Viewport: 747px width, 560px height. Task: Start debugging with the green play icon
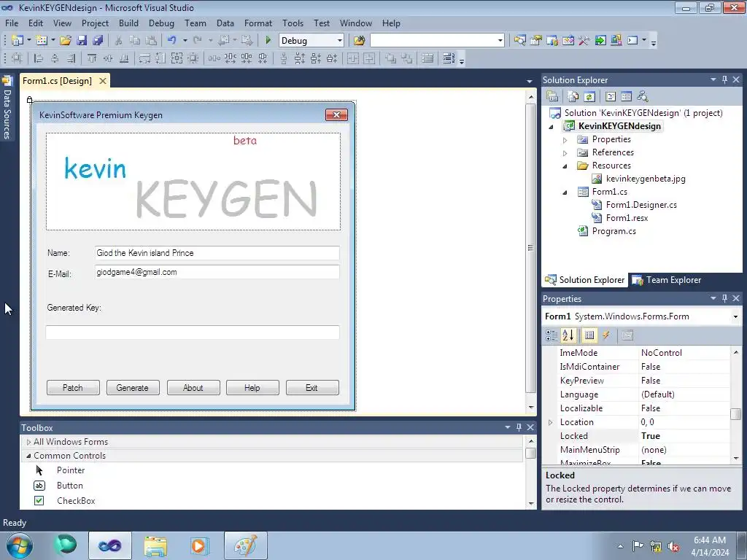(268, 41)
